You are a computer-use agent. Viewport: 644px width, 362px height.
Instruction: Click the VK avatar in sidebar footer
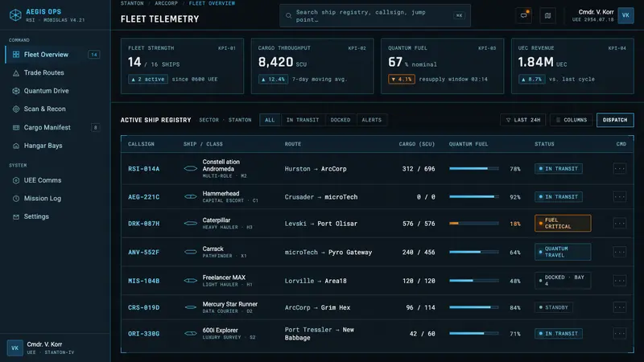click(14, 348)
